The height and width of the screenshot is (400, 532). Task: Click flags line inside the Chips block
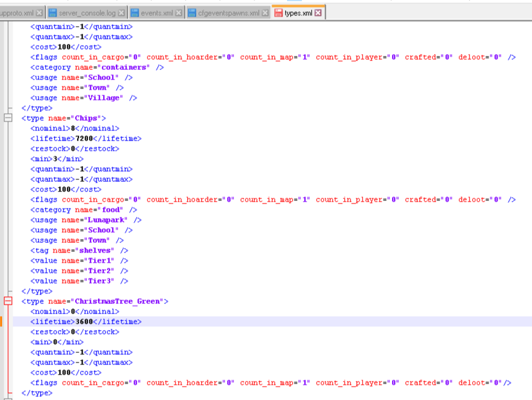pyautogui.click(x=273, y=200)
